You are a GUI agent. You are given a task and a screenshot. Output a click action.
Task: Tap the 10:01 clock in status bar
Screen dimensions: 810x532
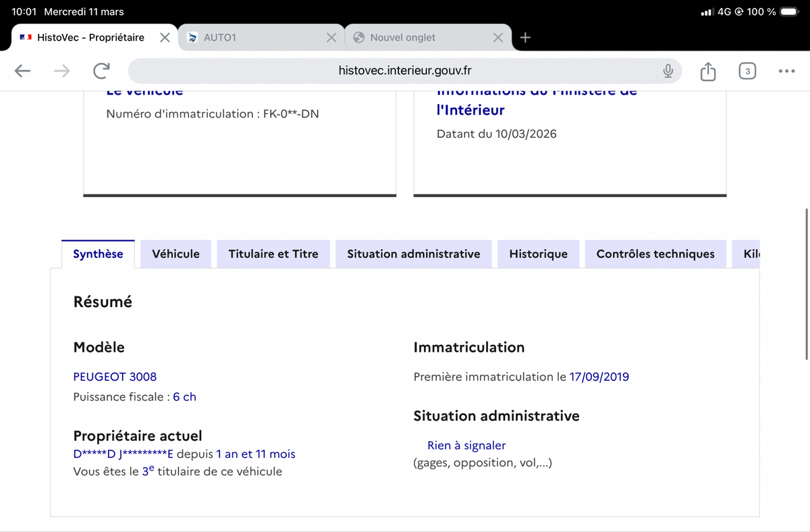tap(24, 11)
